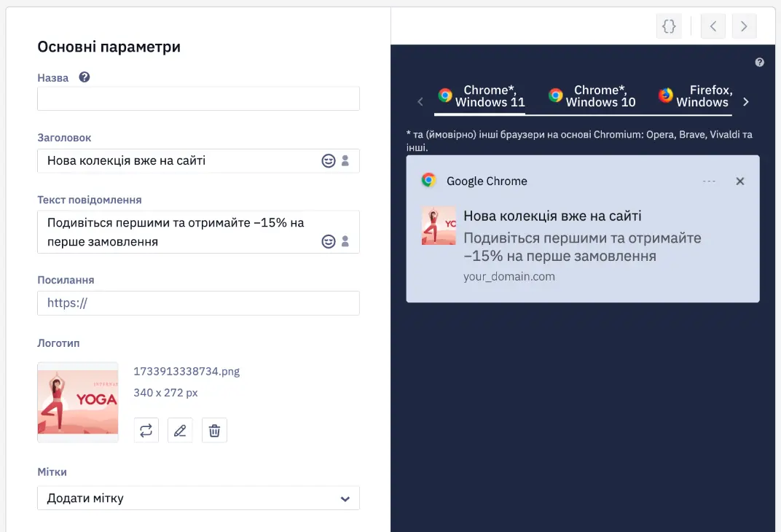
Task: Click the Логотип label
Action: (58, 343)
